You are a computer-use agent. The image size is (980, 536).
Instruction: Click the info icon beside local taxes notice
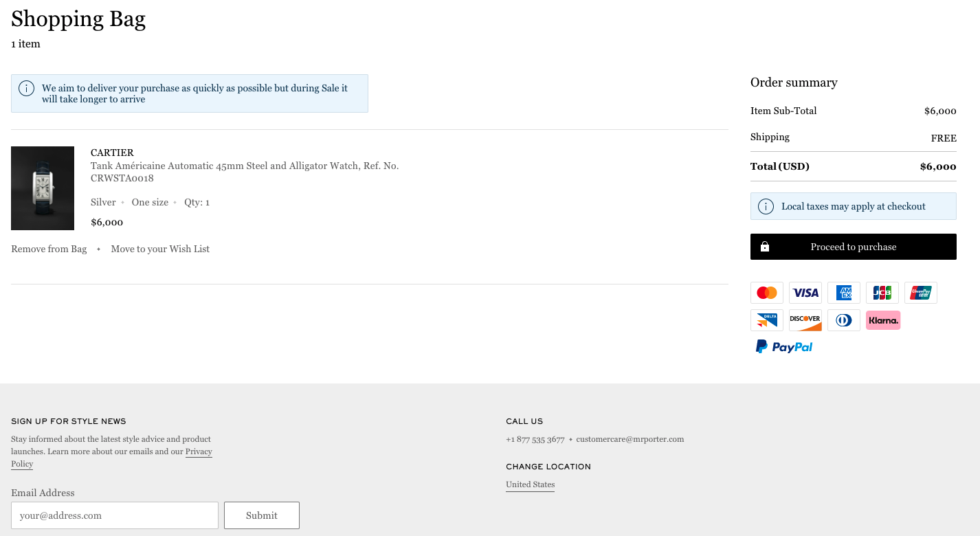coord(766,206)
